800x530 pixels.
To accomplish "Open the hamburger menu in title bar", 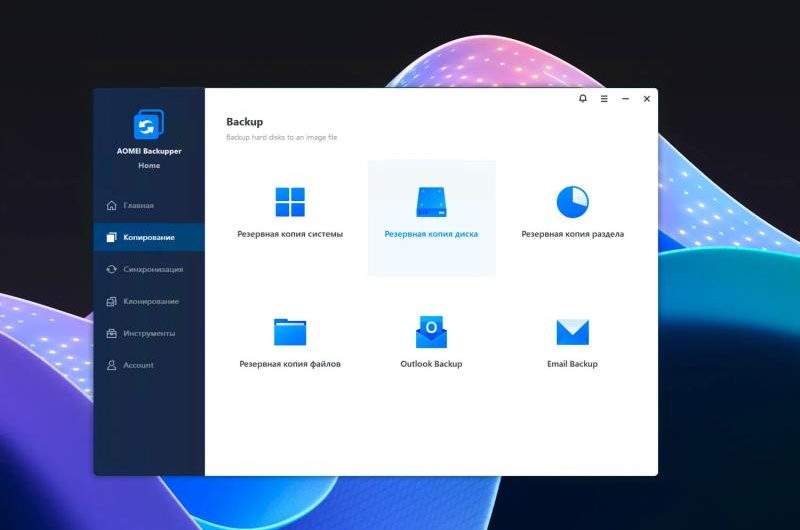I will click(x=604, y=99).
